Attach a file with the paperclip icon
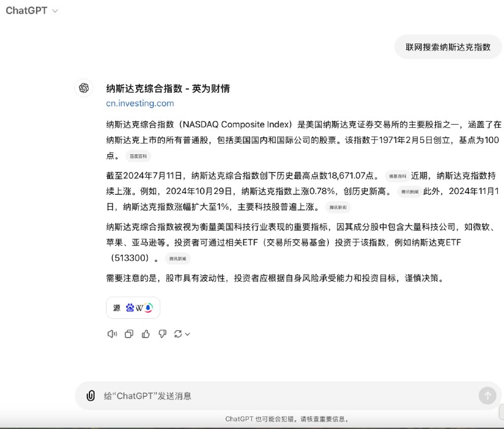Screen dimensions: 504x429 point(91,396)
